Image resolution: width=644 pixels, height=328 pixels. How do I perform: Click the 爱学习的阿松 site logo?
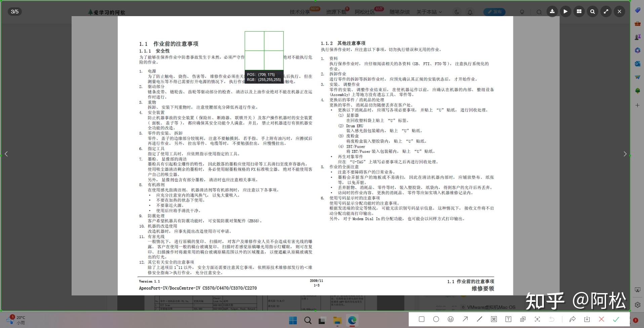click(107, 12)
